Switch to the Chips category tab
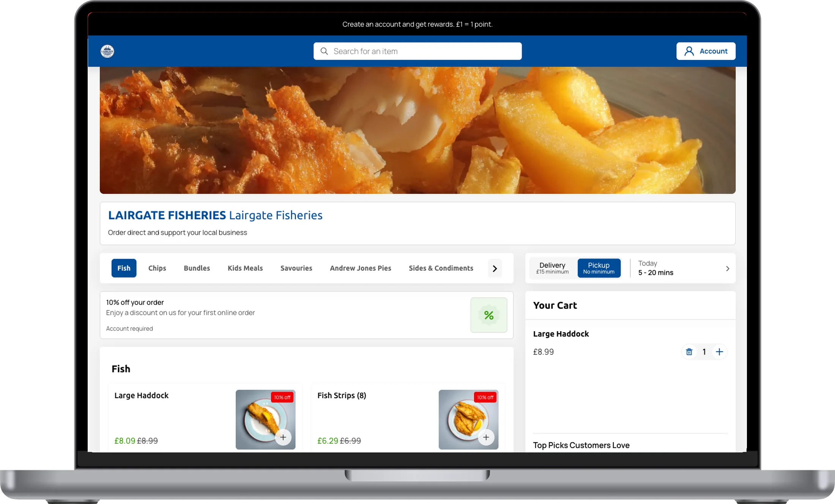 [x=157, y=268]
